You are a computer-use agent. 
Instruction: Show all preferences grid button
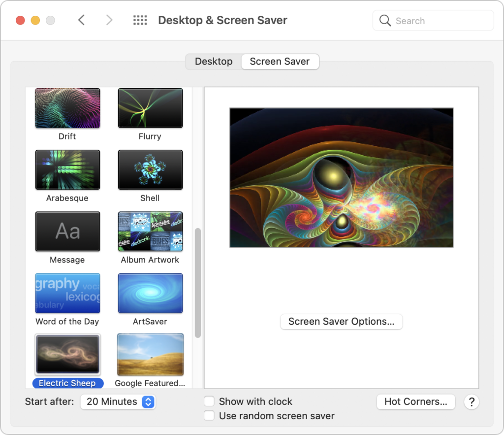pyautogui.click(x=140, y=20)
